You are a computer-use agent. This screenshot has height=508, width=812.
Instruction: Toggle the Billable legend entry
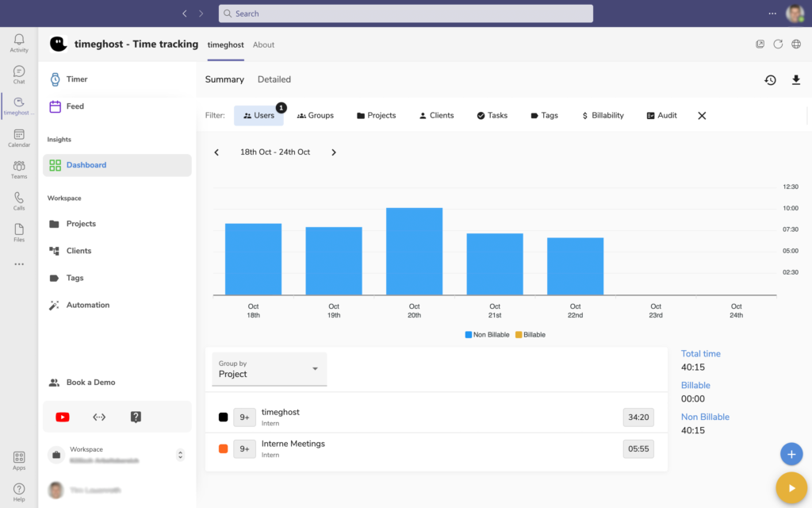click(x=530, y=335)
